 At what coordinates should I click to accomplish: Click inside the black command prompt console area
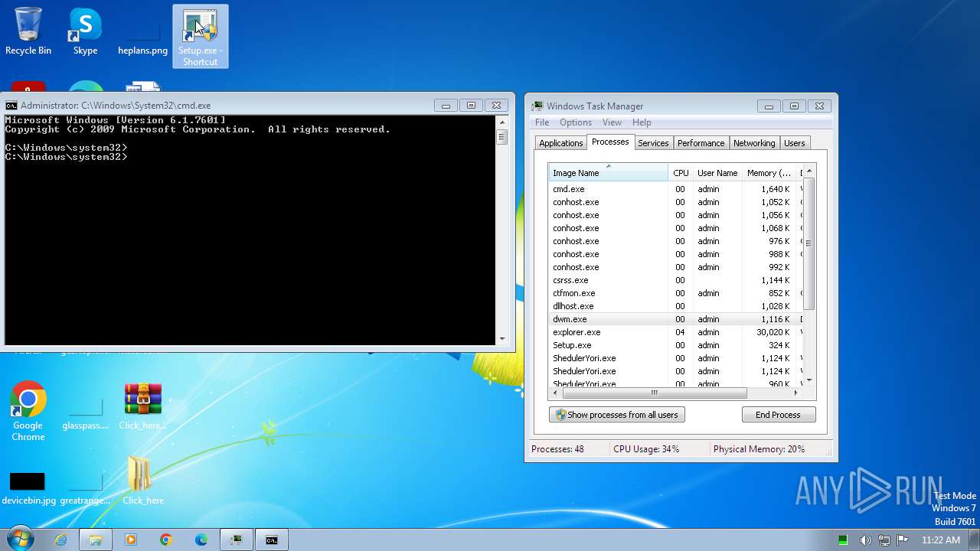(250, 230)
